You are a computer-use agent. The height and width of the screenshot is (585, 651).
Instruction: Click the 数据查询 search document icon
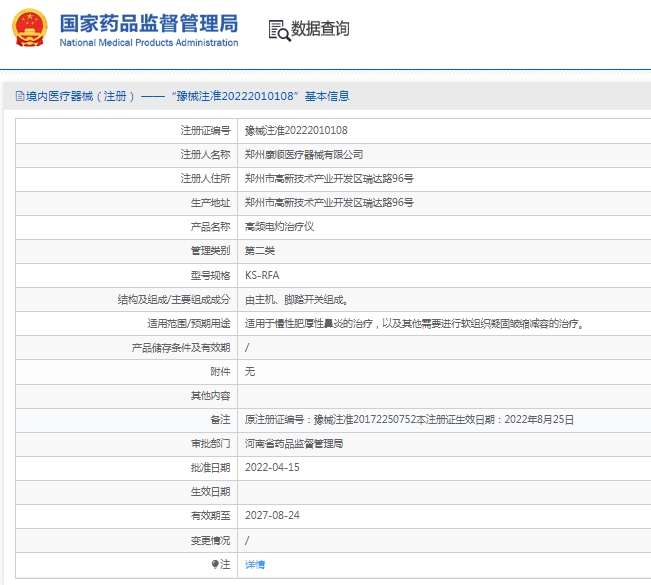coord(279,30)
